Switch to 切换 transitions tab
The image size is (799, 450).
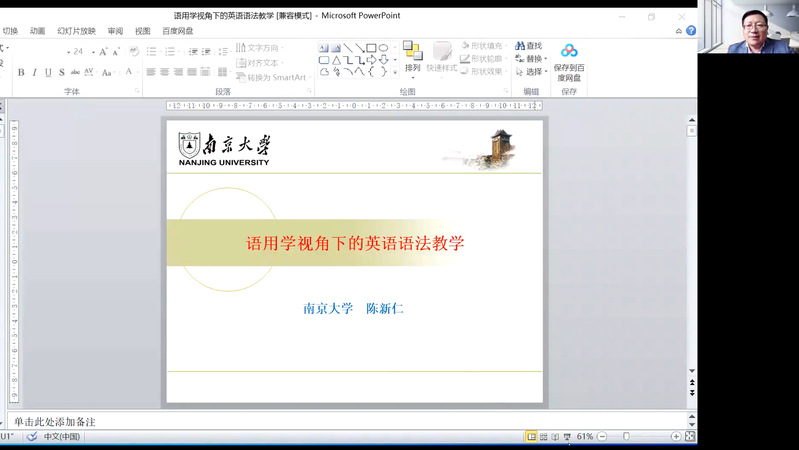tap(10, 31)
